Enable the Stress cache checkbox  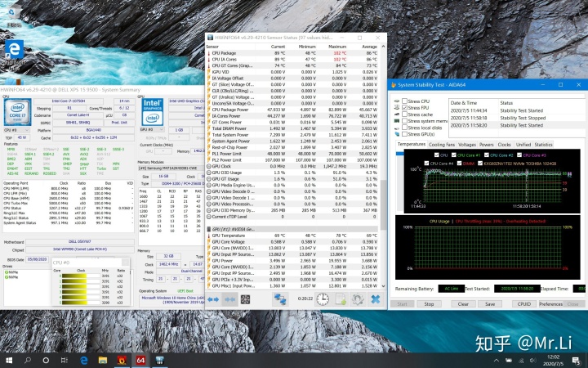pos(404,114)
